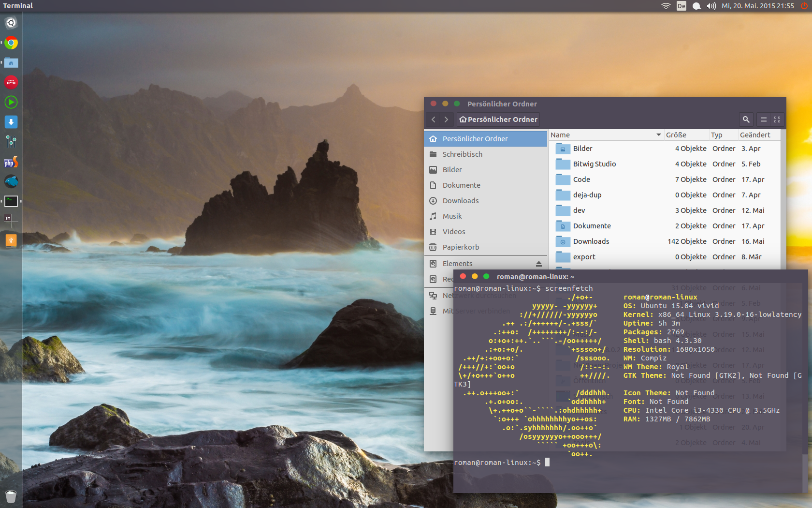
Task: Switch file manager to list view
Action: coord(764,120)
